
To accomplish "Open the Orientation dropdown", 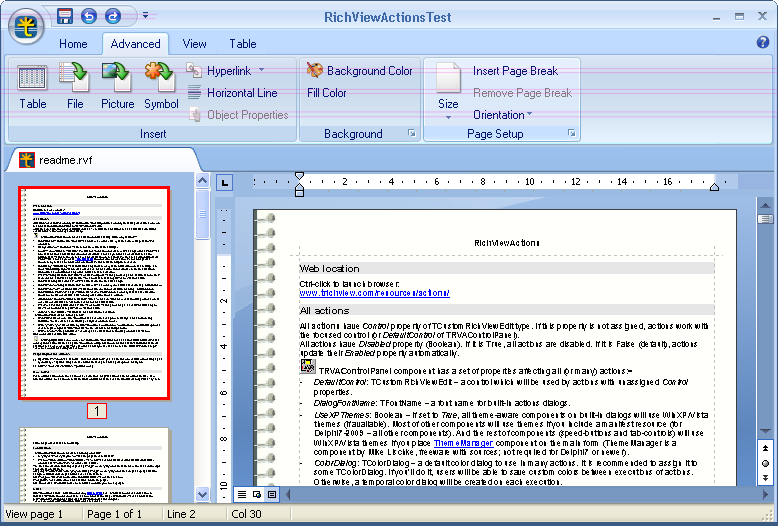I will (503, 115).
